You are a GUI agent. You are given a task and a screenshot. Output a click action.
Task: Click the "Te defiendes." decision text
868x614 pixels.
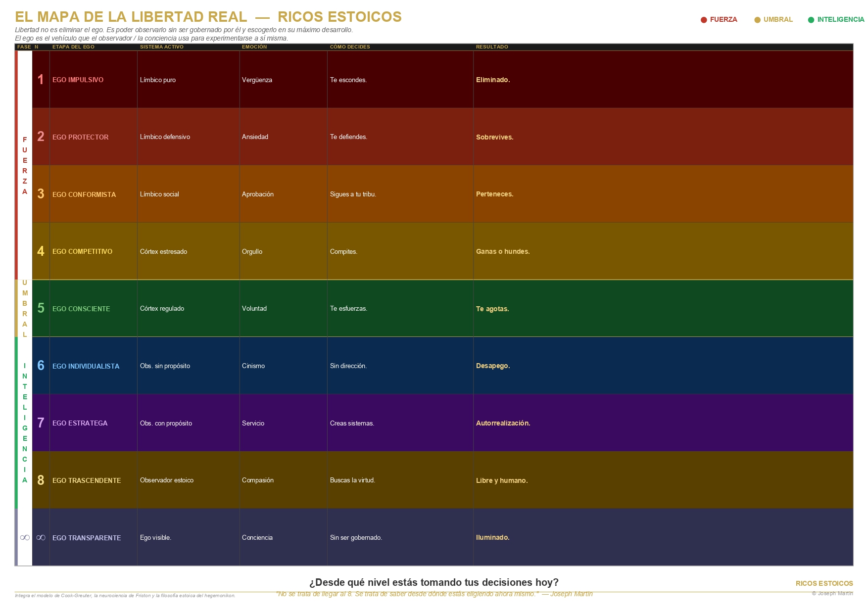tap(348, 137)
